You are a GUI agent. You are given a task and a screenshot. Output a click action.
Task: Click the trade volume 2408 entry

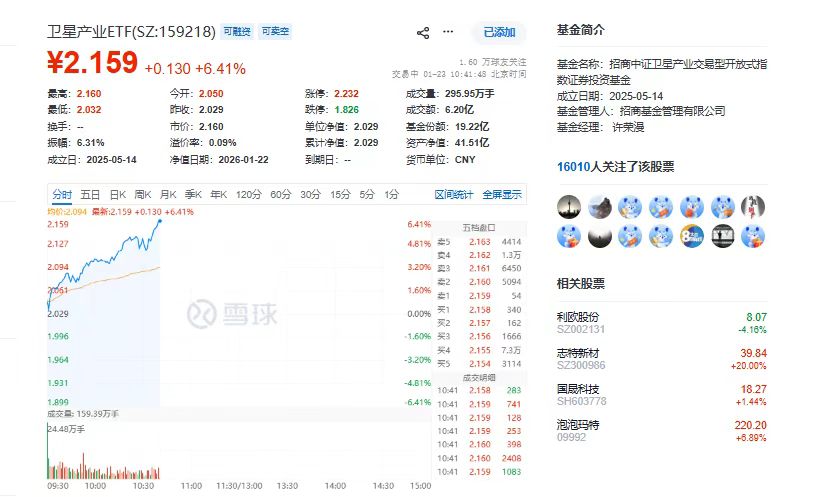(x=511, y=458)
